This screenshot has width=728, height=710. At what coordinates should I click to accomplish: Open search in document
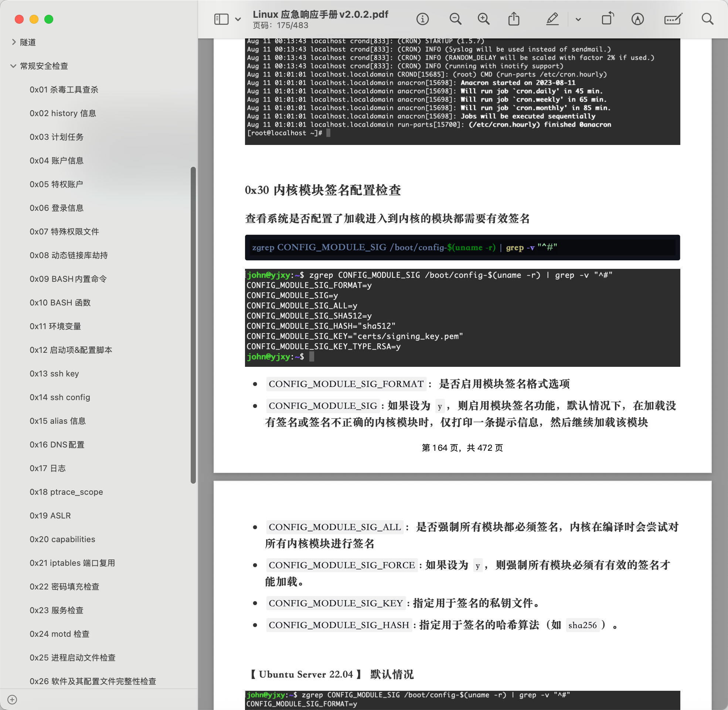tap(707, 19)
